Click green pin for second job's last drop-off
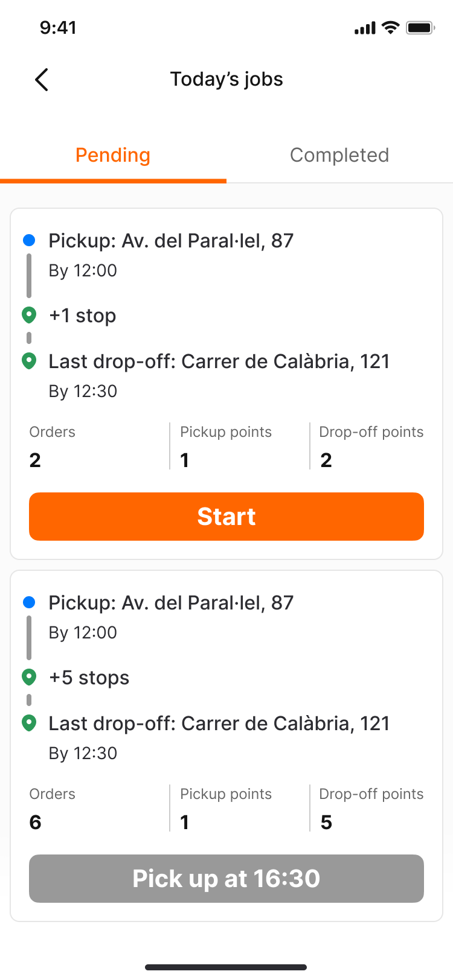453x980 pixels. (29, 723)
